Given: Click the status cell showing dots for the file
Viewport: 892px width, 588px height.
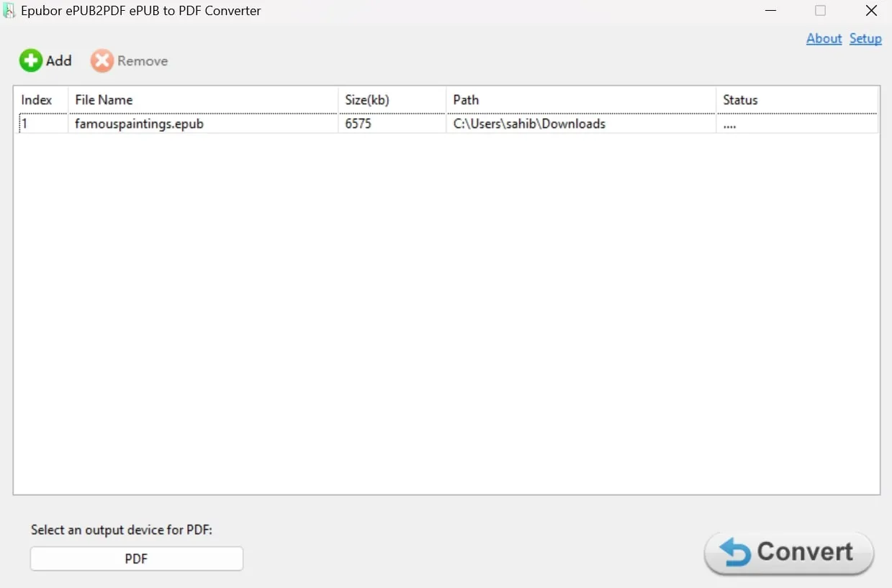Looking at the screenshot, I should [729, 123].
